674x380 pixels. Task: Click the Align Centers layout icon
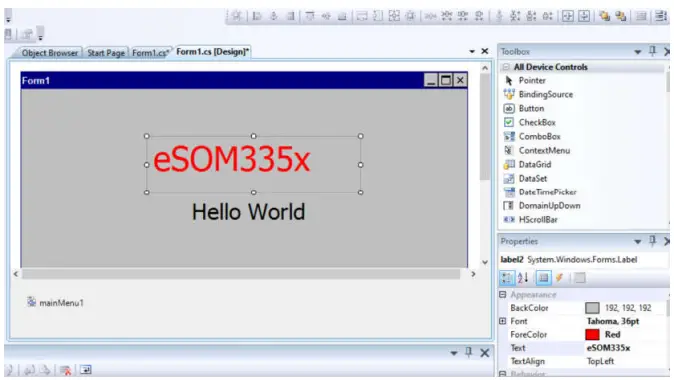pos(274,16)
